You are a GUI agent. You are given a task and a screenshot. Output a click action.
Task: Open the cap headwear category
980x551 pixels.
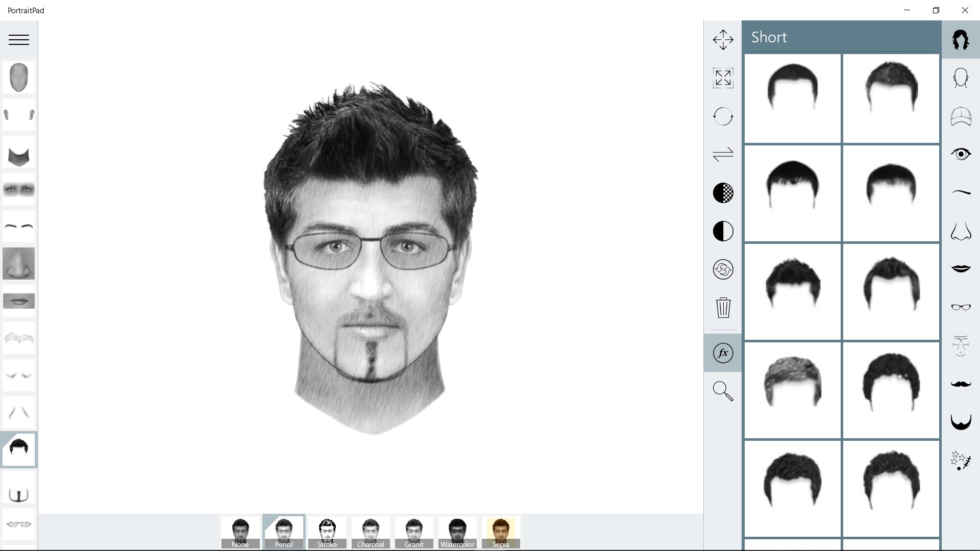tap(961, 117)
